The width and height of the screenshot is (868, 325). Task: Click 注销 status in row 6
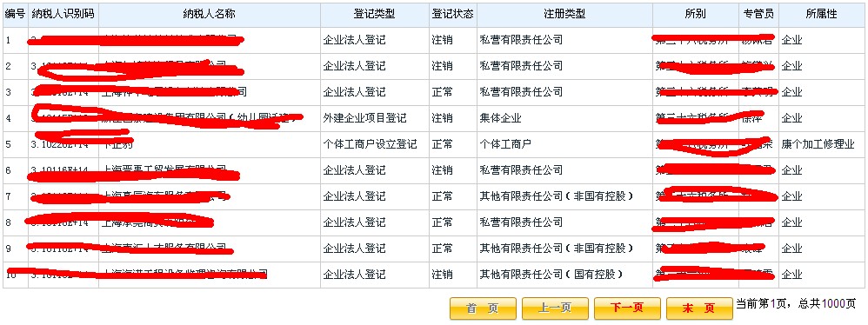[x=453, y=170]
